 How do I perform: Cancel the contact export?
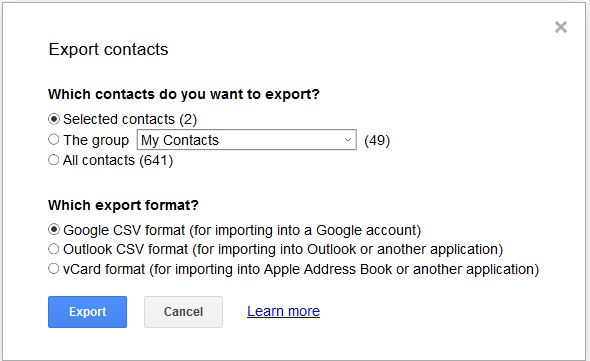[183, 312]
